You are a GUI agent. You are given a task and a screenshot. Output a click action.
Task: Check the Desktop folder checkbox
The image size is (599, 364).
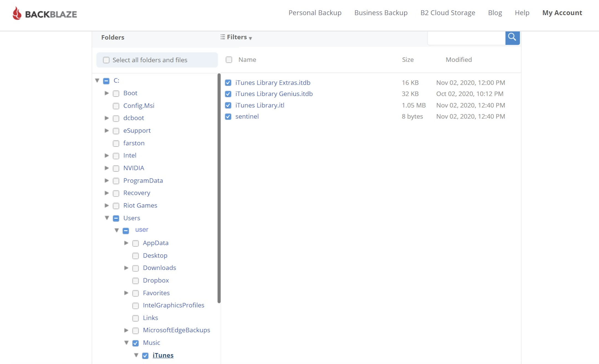tap(136, 256)
